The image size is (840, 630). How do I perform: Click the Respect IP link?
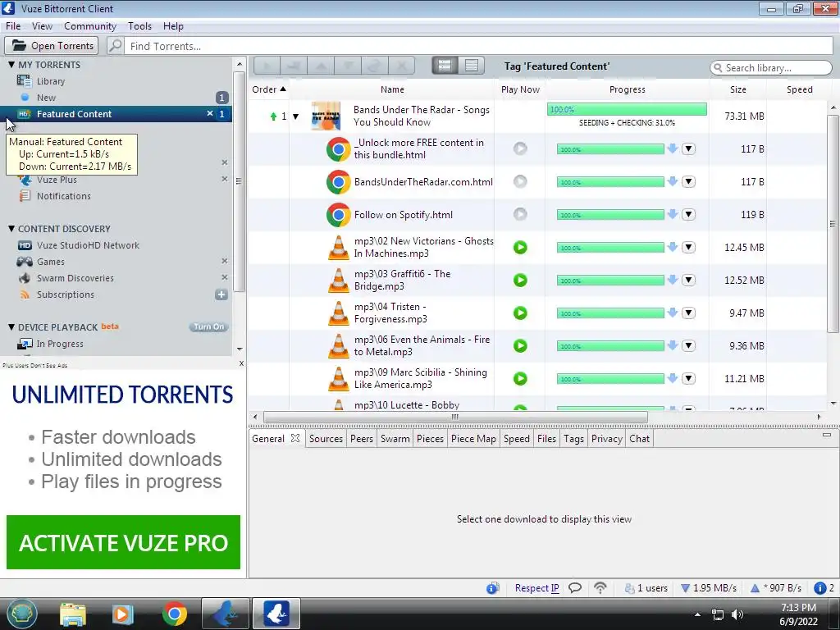(536, 588)
